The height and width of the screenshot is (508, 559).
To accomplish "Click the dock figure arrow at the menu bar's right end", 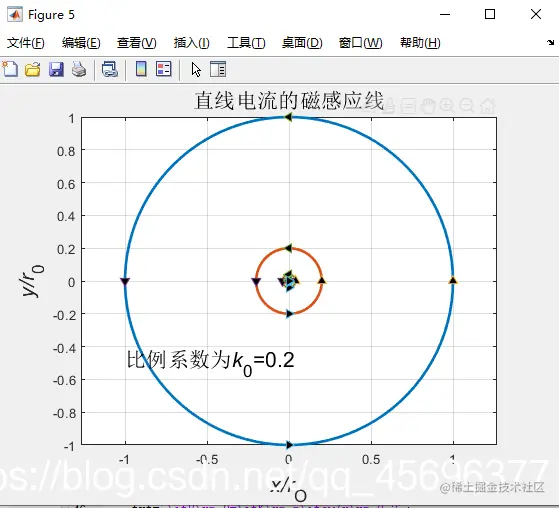I will coord(550,42).
